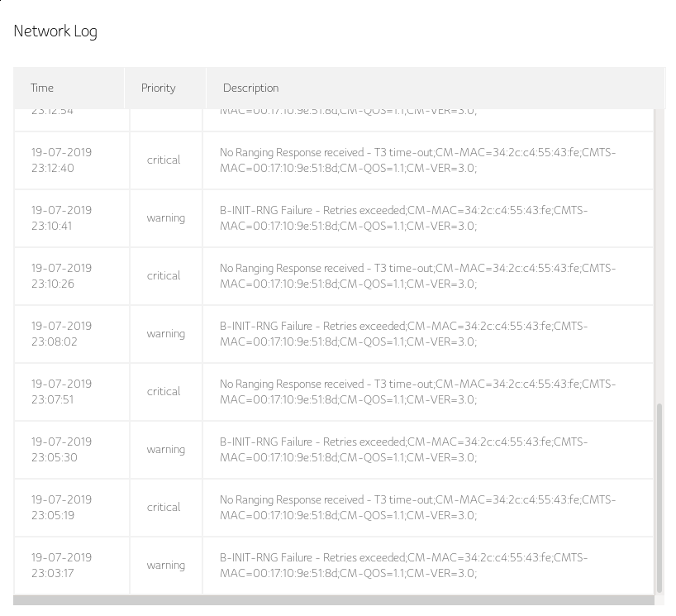Viewport: 676px width, 616px height.
Task: Select the 23:05:30 timestamp cell
Action: 62,450
